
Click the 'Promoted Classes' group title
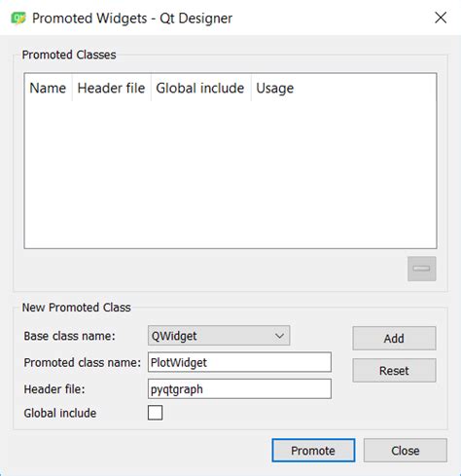click(x=69, y=55)
